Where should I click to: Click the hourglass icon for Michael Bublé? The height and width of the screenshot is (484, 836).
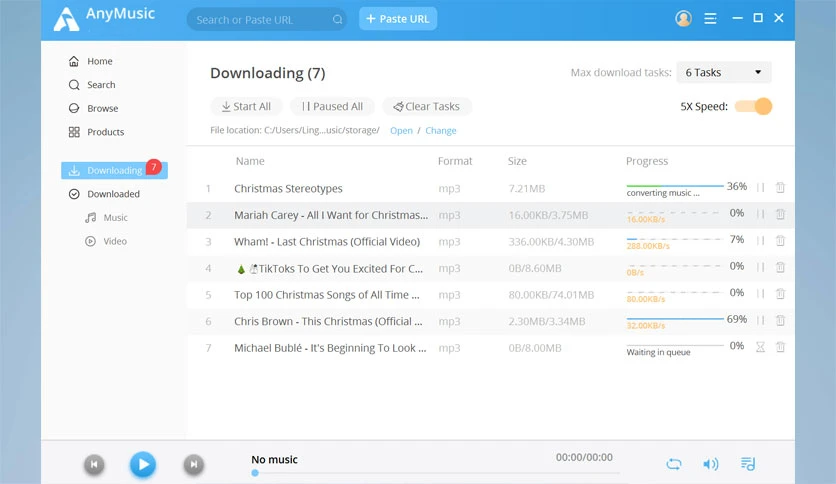click(x=761, y=347)
